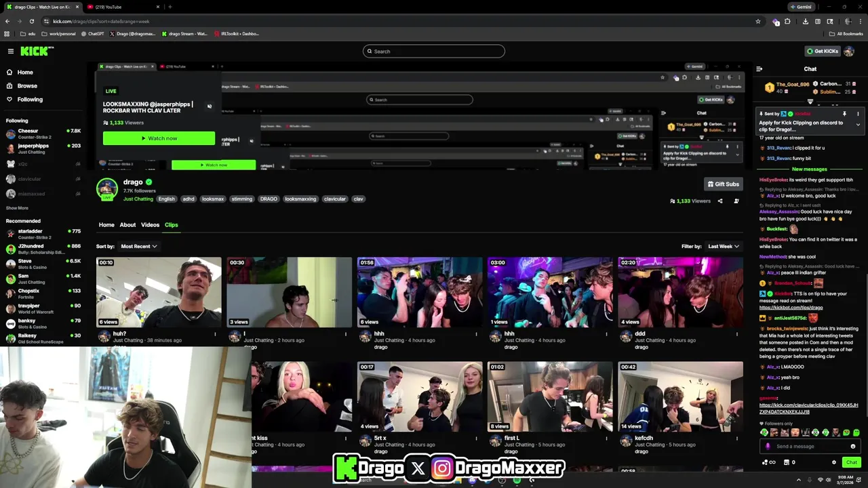Screen dimensions: 868x488
Task: Open pinned message three-dot options
Action: [x=858, y=114]
